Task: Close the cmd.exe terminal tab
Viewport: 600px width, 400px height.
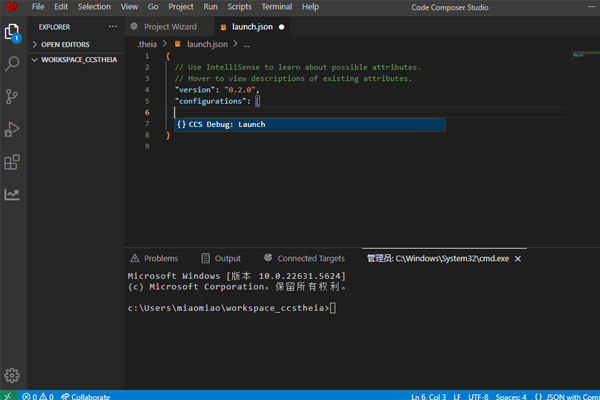Action: tap(518, 259)
